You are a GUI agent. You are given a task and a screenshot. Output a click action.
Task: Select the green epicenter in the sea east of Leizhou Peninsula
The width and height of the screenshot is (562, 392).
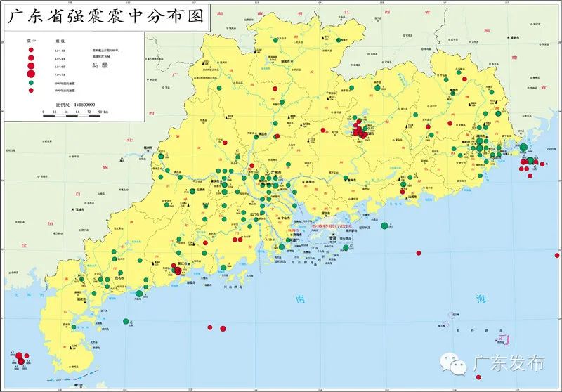coord(126,322)
